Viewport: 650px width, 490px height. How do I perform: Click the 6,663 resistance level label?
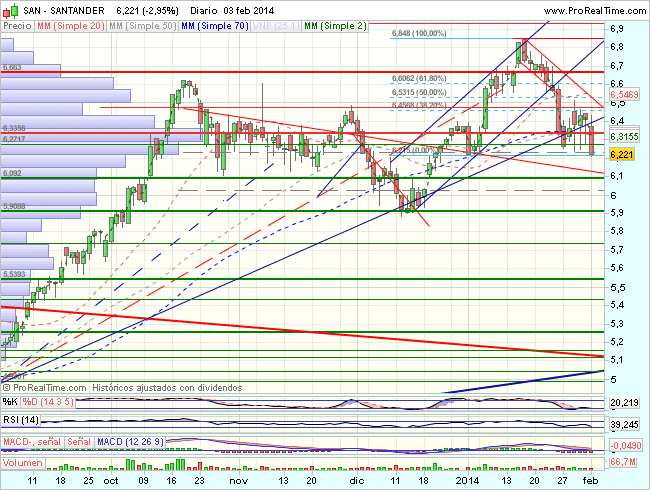coord(12,67)
